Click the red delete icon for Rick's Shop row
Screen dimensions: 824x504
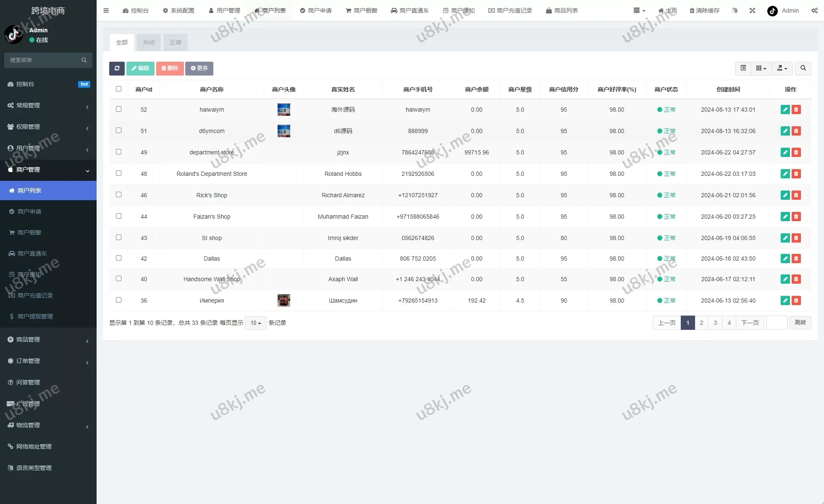point(796,195)
